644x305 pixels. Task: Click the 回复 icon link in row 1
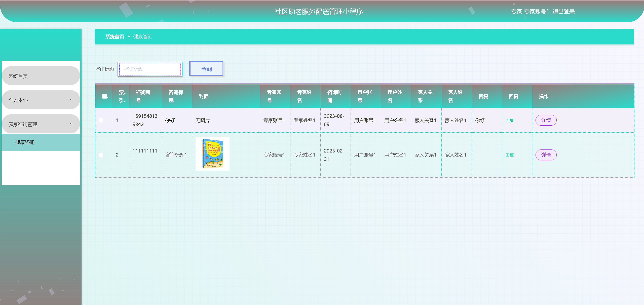point(509,121)
